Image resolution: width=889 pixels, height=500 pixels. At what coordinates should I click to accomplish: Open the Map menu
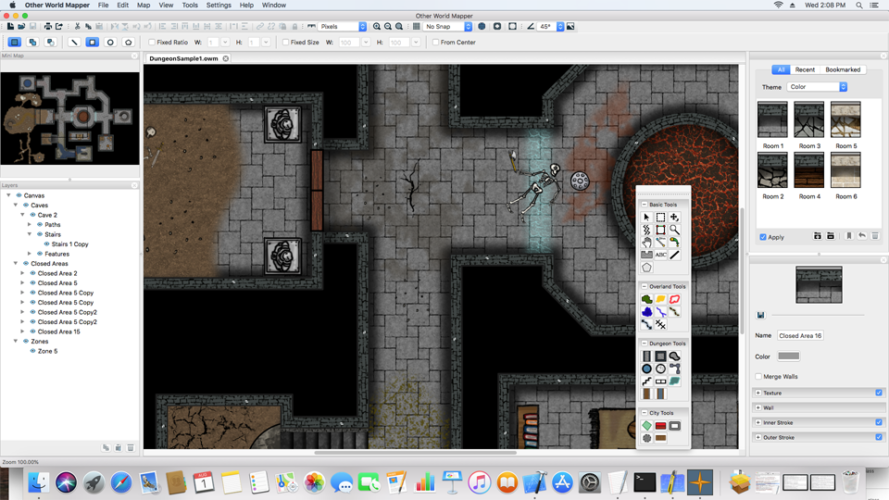pos(143,5)
